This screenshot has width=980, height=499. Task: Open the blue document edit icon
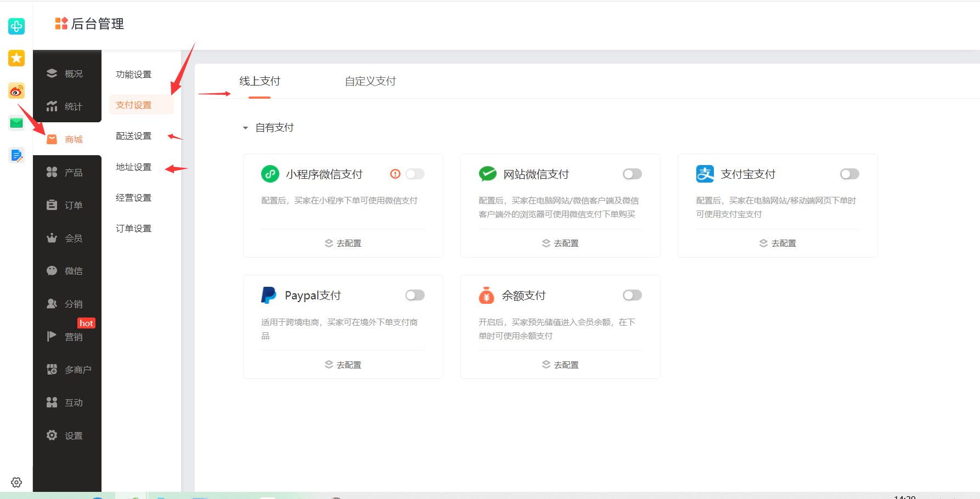coord(16,156)
